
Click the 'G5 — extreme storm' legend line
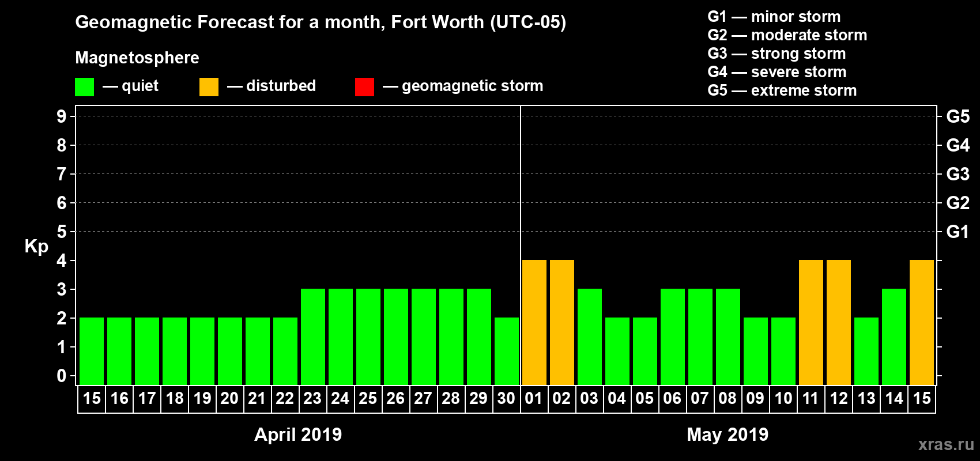pos(782,90)
